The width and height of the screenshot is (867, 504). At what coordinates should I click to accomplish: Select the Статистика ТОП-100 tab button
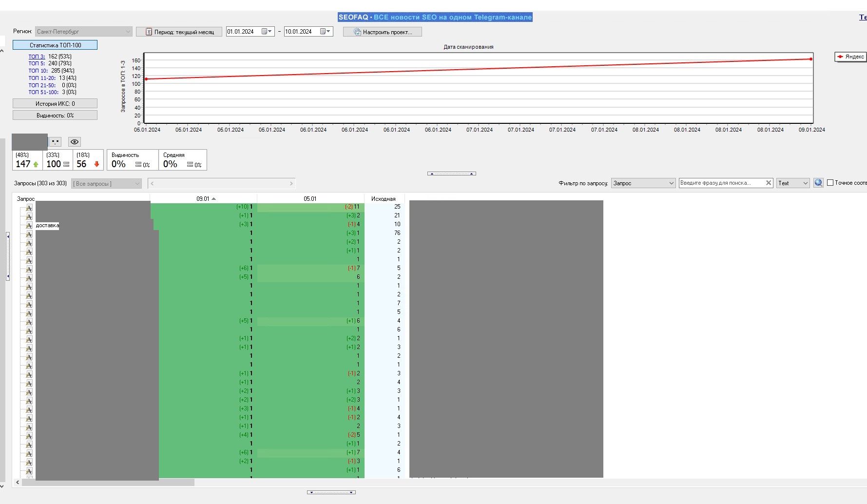click(55, 45)
